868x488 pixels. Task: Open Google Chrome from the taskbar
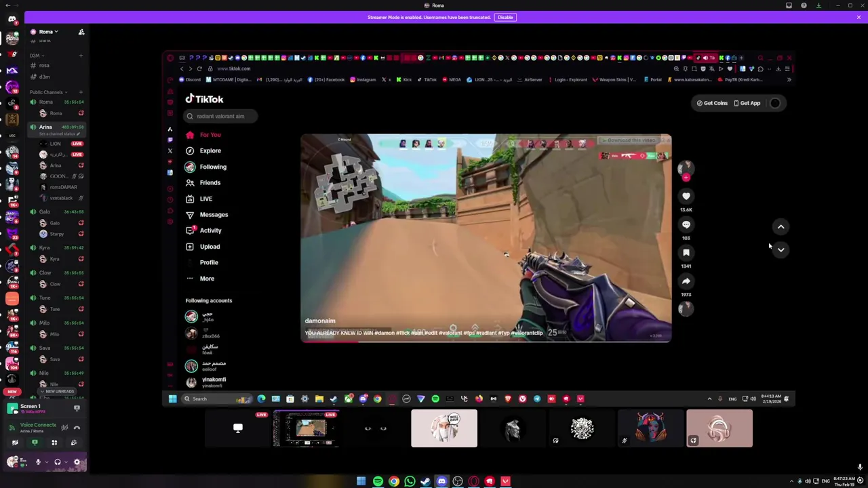394,481
